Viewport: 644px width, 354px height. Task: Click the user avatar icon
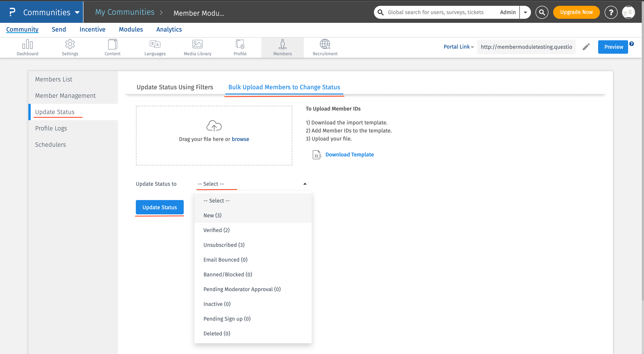tap(628, 12)
